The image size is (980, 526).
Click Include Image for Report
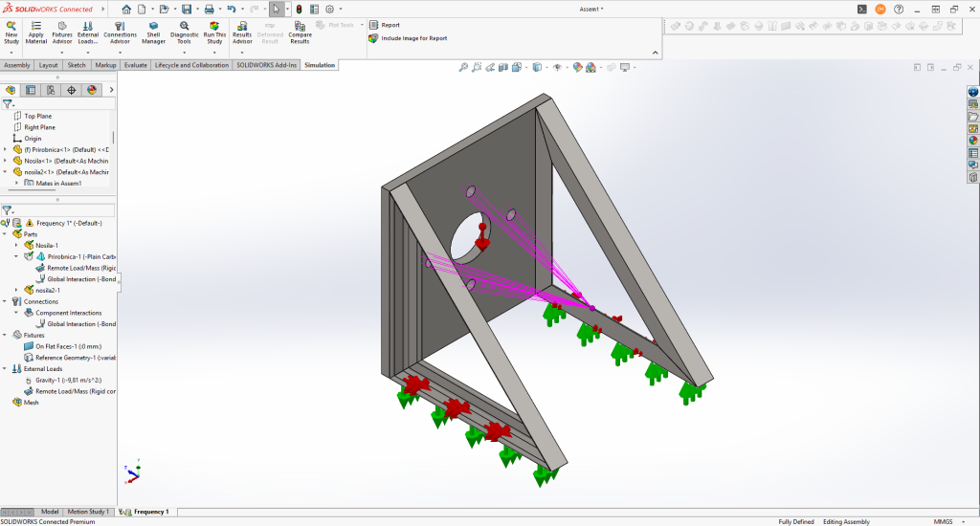(x=408, y=38)
